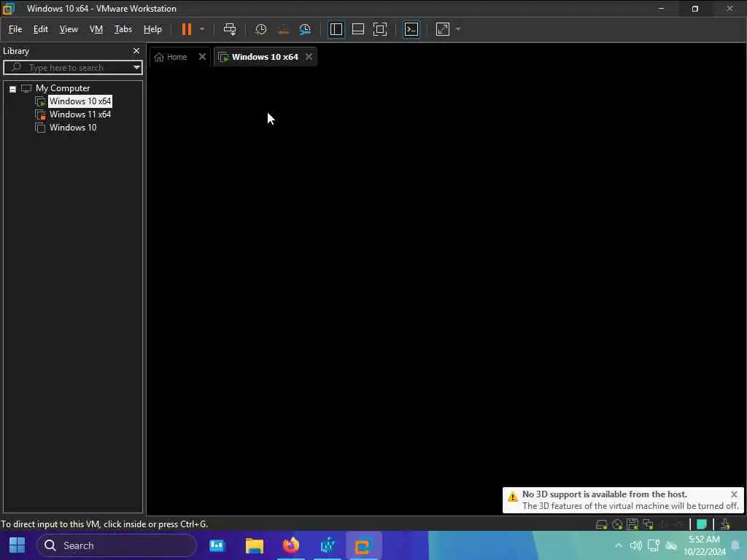Open the snapshot manager
Image resolution: width=747 pixels, height=560 pixels.
305,29
